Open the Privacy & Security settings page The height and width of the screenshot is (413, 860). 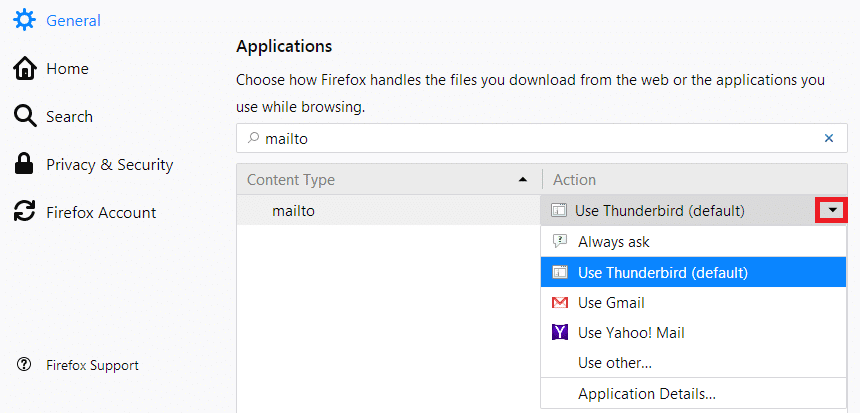coord(109,164)
